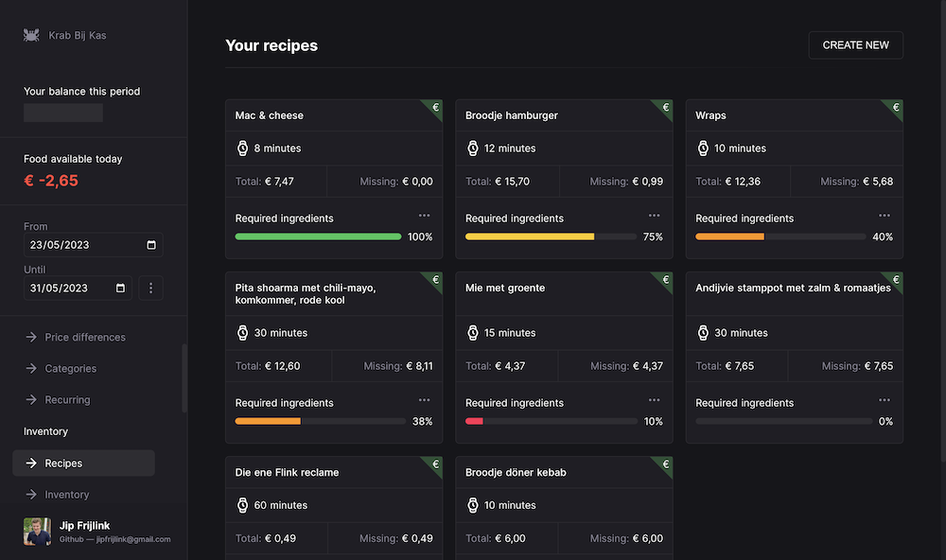Open the ingredients menu on Mac & cheese
The width and height of the screenshot is (946, 560).
[x=424, y=215]
